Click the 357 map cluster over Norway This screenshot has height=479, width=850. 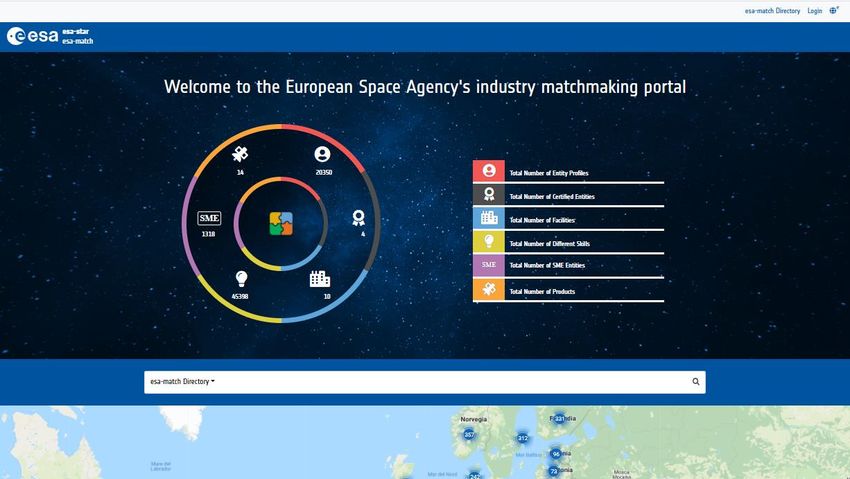coord(469,435)
